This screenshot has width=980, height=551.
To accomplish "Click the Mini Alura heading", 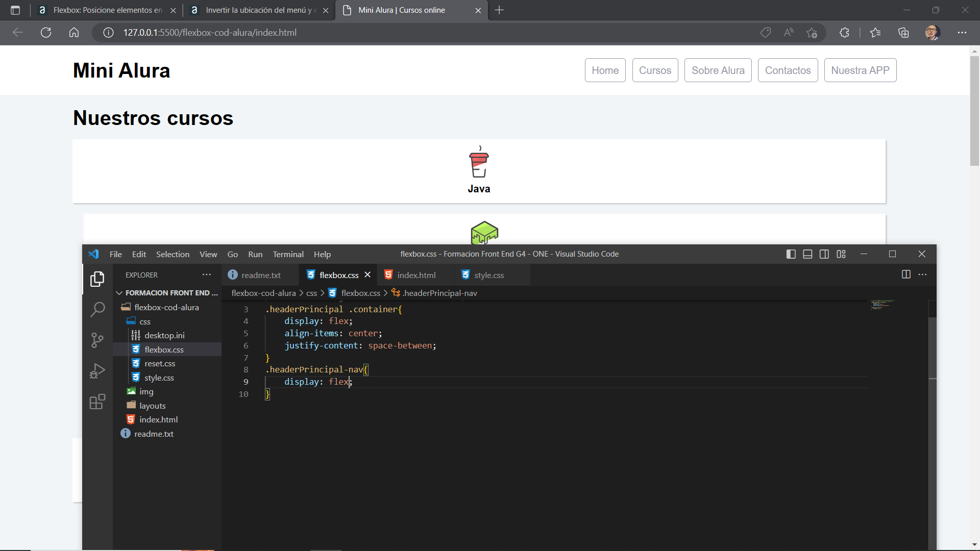I will coord(121,70).
